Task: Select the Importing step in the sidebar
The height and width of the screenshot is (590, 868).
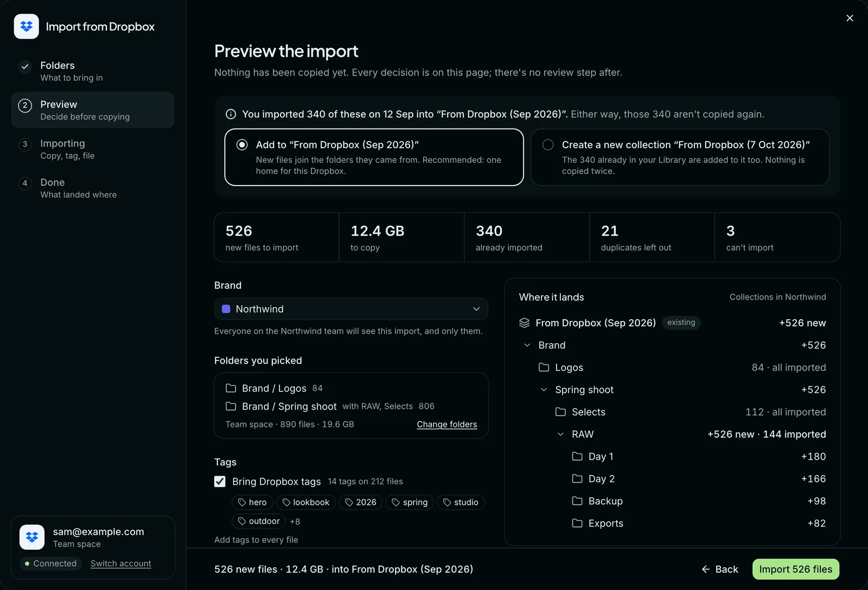Action: pyautogui.click(x=93, y=149)
